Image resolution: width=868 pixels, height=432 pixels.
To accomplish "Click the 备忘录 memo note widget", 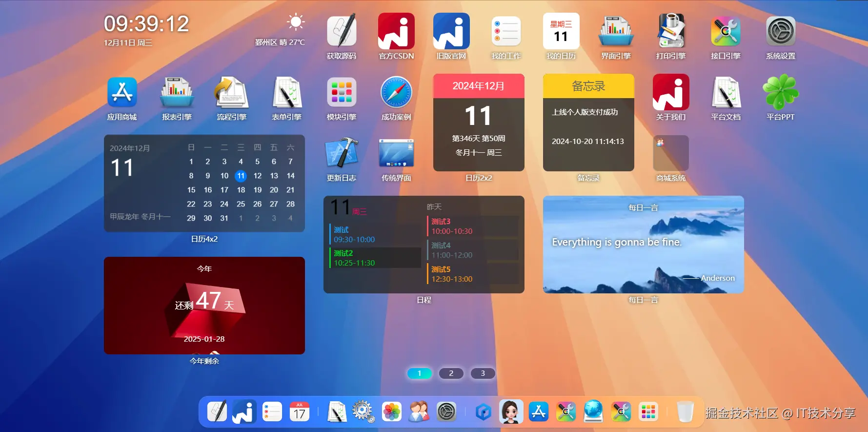I will click(x=588, y=123).
